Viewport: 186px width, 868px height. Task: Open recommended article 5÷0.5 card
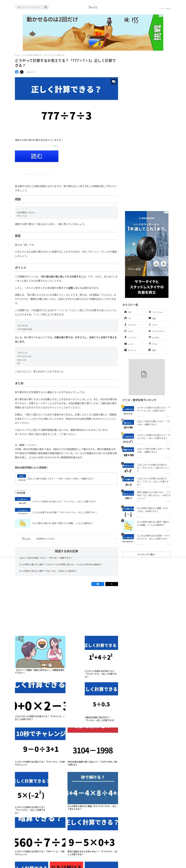[101, 702]
